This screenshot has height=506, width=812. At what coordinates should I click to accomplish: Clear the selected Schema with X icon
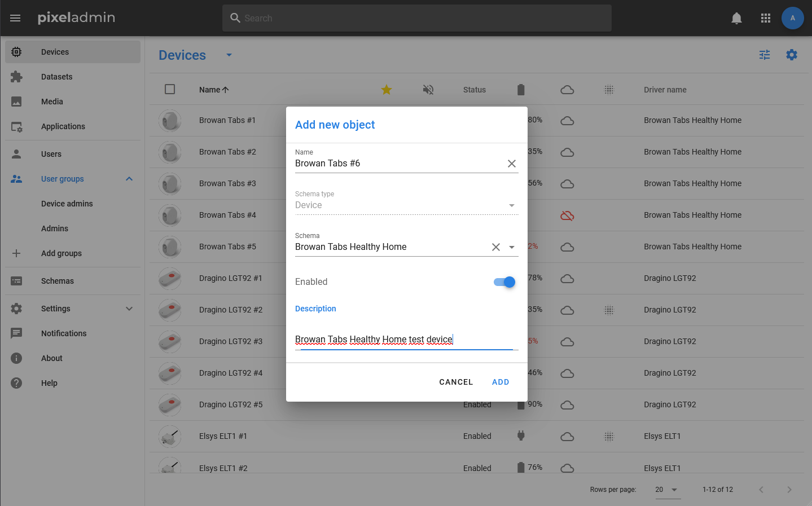click(496, 247)
